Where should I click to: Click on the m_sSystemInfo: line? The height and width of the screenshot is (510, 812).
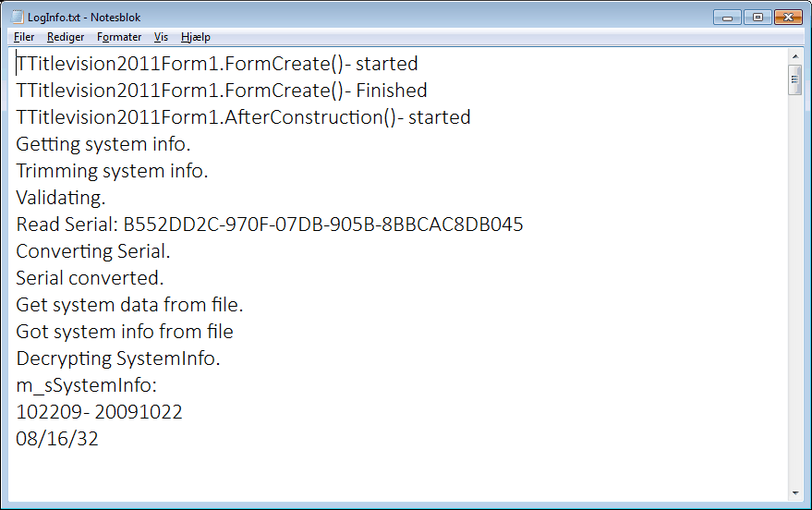[x=86, y=385]
